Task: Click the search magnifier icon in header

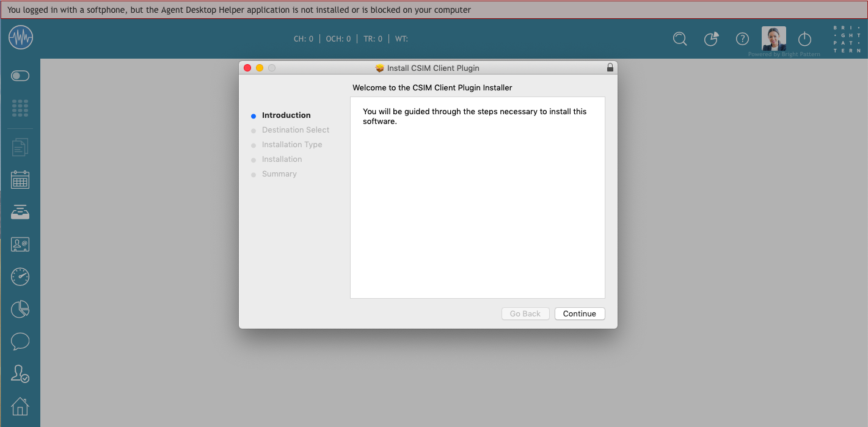Action: (x=680, y=39)
